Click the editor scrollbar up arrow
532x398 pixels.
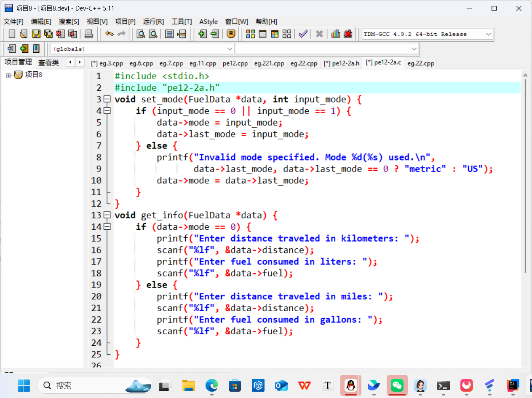click(525, 75)
